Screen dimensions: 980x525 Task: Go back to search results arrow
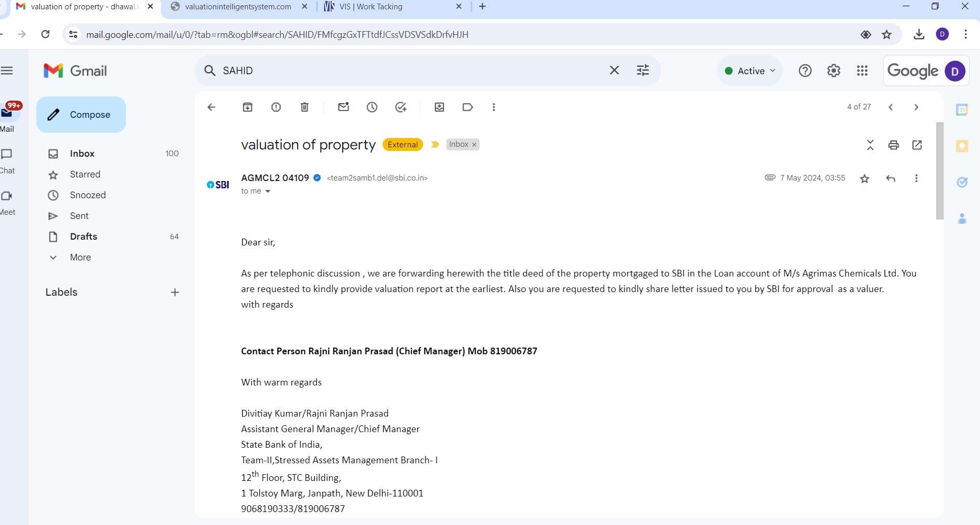coord(211,107)
